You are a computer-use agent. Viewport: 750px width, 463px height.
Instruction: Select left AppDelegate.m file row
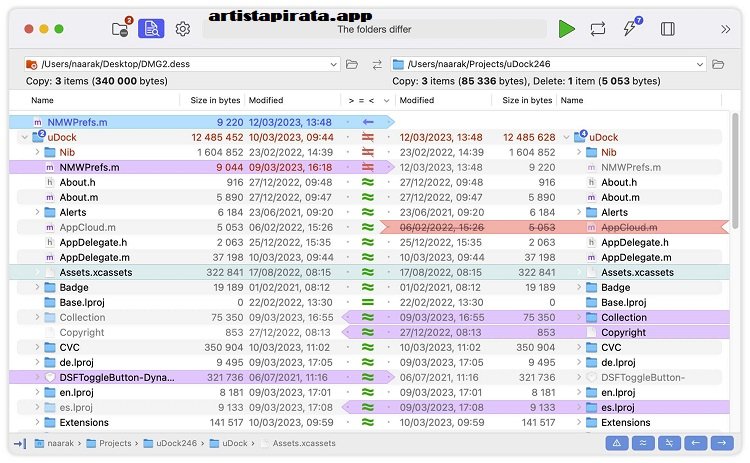coord(177,257)
